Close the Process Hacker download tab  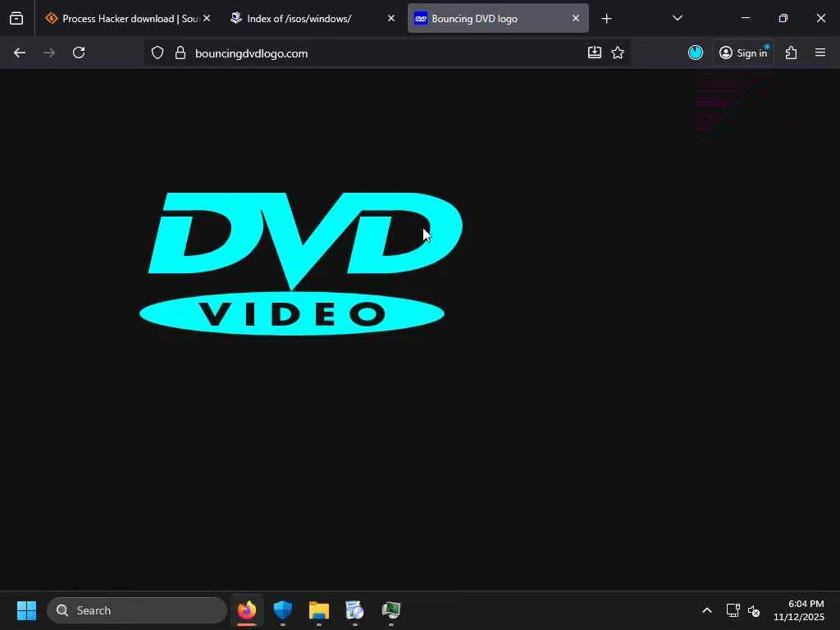207,18
